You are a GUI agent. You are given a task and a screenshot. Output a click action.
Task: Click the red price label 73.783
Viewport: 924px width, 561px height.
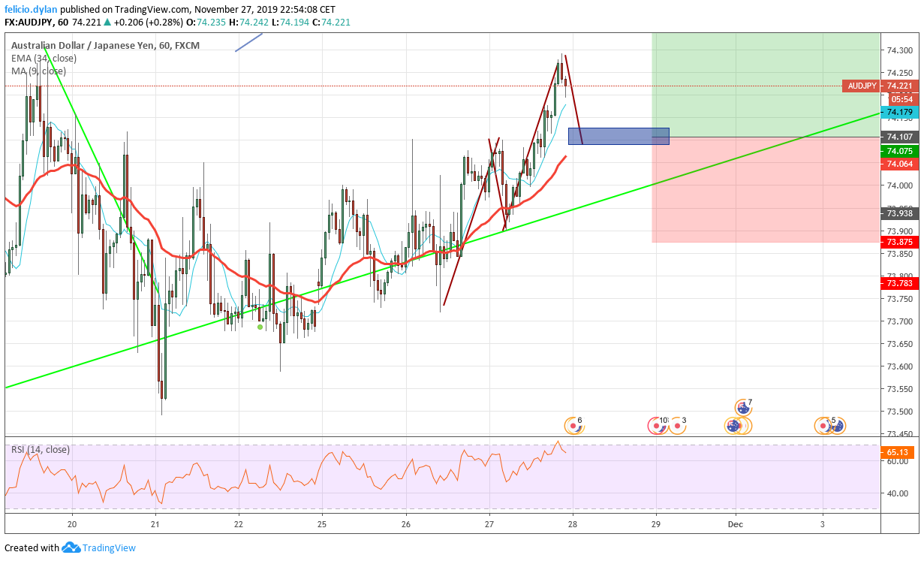[x=900, y=282]
